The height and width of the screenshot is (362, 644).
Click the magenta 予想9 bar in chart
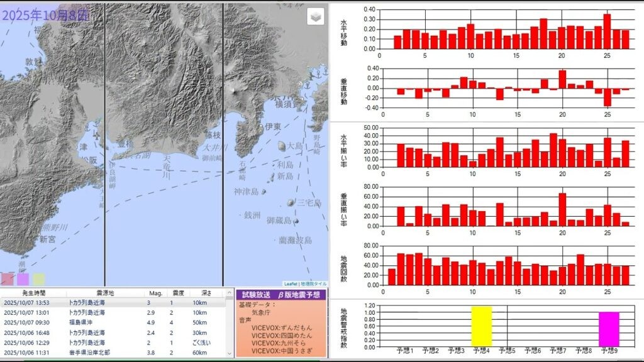tap(609, 328)
